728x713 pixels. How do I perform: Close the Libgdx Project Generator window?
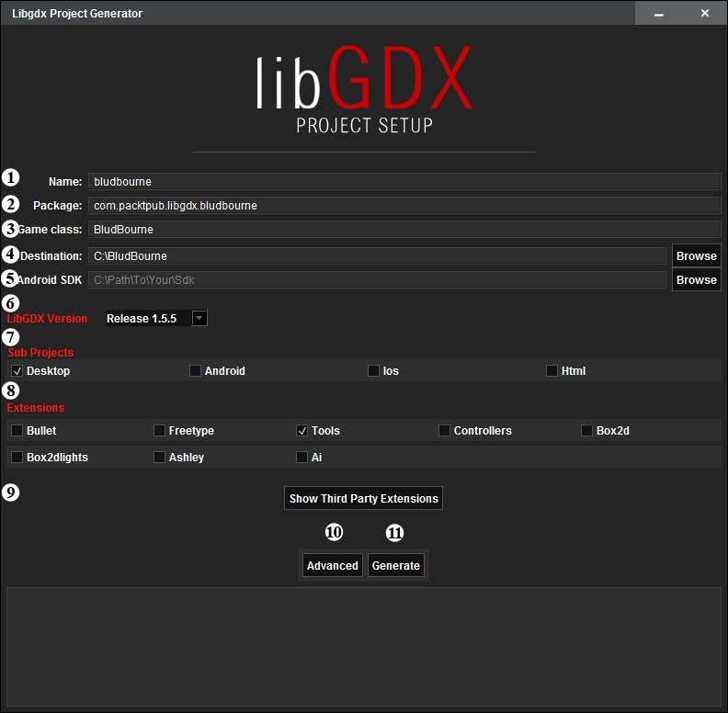tap(704, 14)
